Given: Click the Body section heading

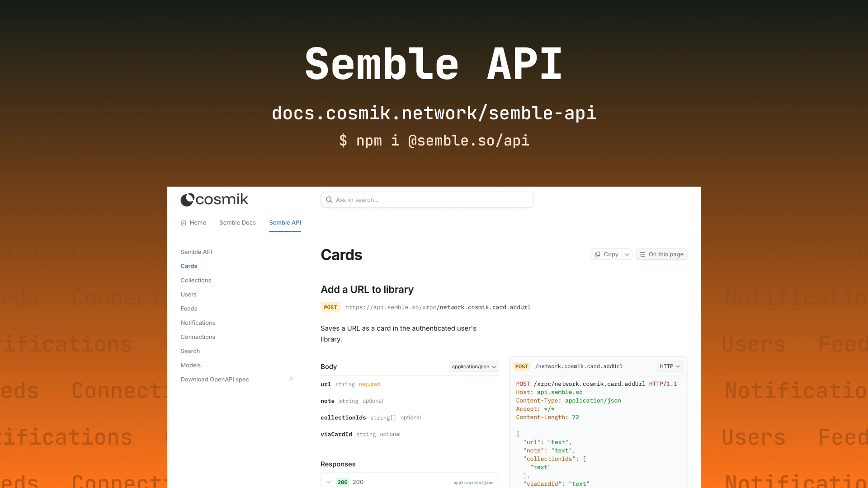Looking at the screenshot, I should click(x=329, y=366).
